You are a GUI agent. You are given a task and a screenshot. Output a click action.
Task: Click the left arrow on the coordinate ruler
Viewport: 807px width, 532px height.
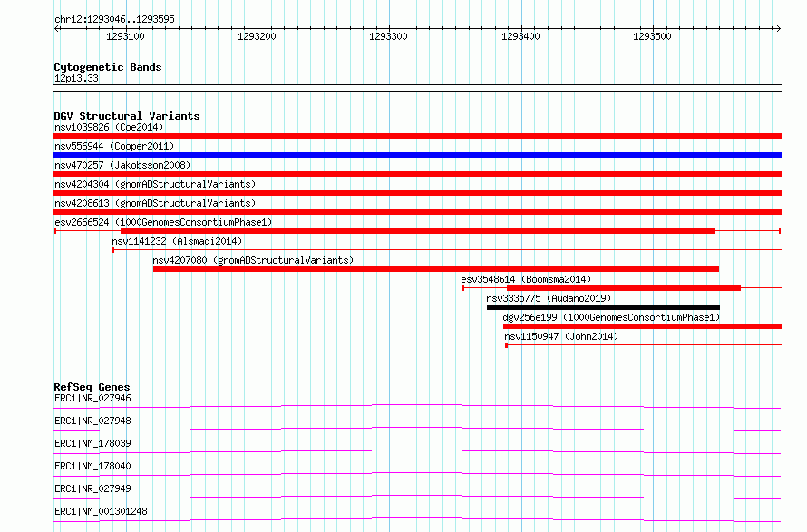pyautogui.click(x=56, y=28)
